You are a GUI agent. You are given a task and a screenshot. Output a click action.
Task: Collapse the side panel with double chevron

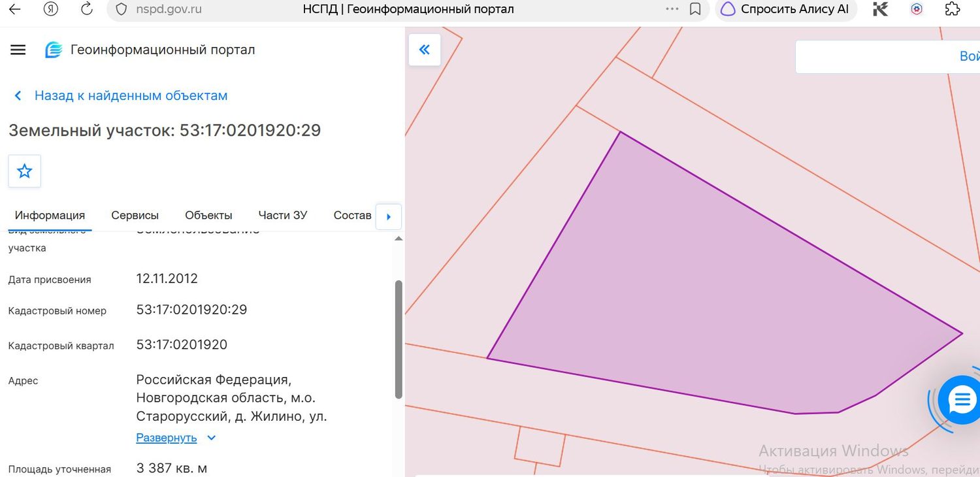pos(425,50)
